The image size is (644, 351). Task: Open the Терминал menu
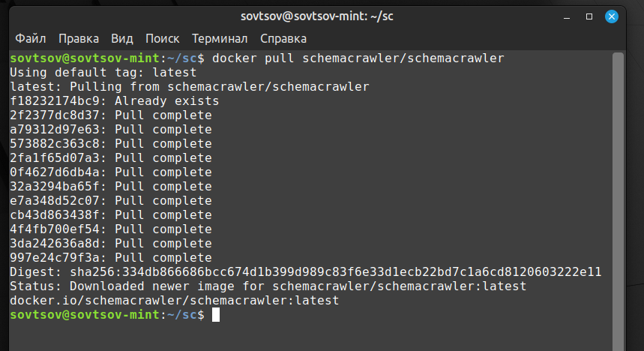(220, 39)
